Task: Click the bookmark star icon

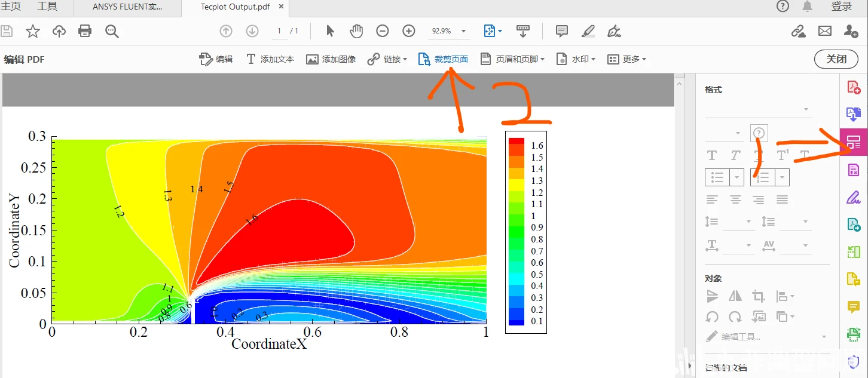Action: [x=33, y=31]
